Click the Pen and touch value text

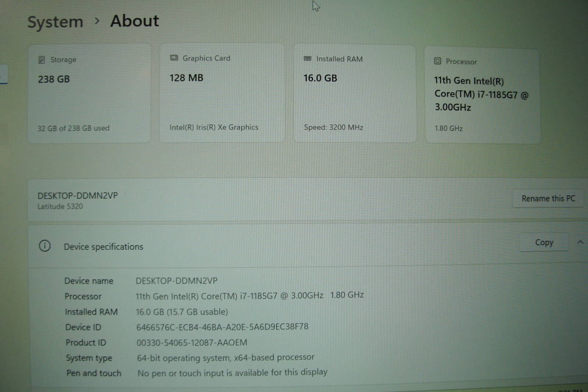click(232, 373)
